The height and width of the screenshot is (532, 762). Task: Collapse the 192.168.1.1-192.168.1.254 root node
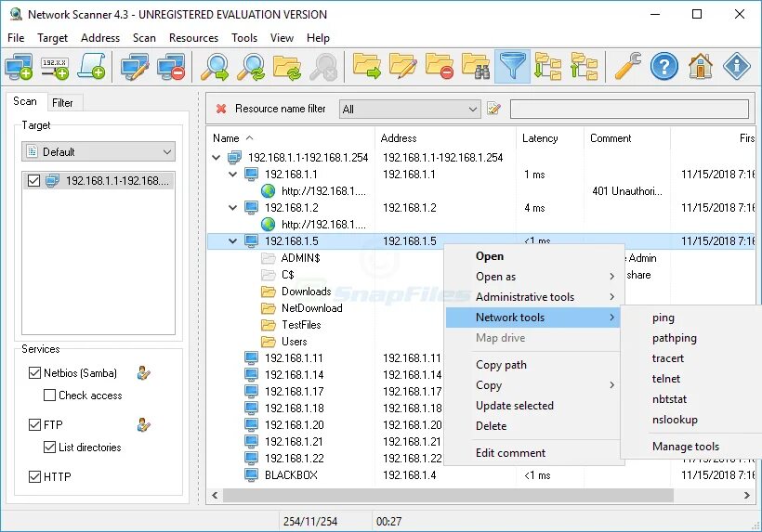(x=217, y=158)
